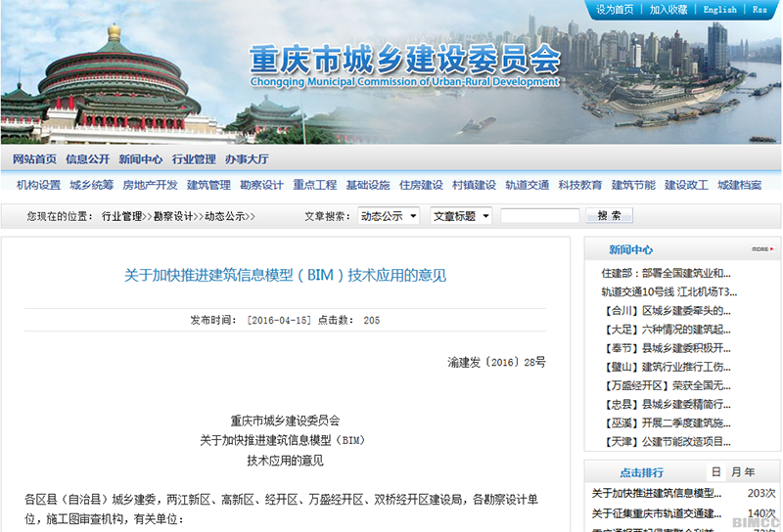Screen dimensions: 783x532
Task: Click the 重庆市城乡建设委员会 banner logo
Action: pyautogui.click(x=404, y=66)
